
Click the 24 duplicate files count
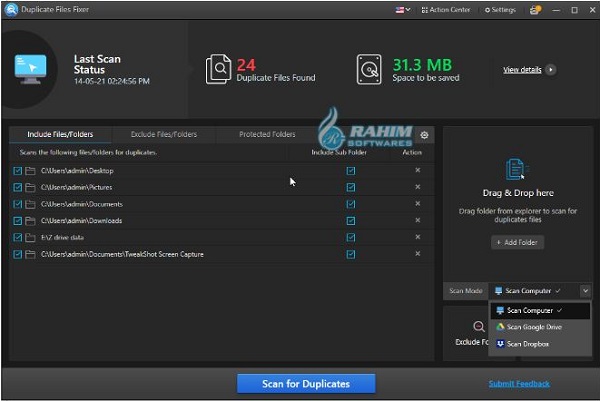coord(246,65)
